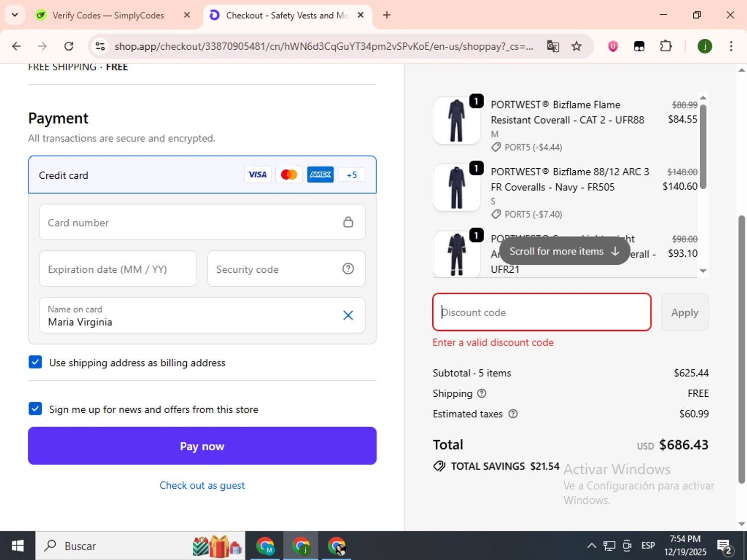Viewport: 747px width, 560px height.
Task: Click the item list scrollbar thumb
Action: (x=703, y=146)
